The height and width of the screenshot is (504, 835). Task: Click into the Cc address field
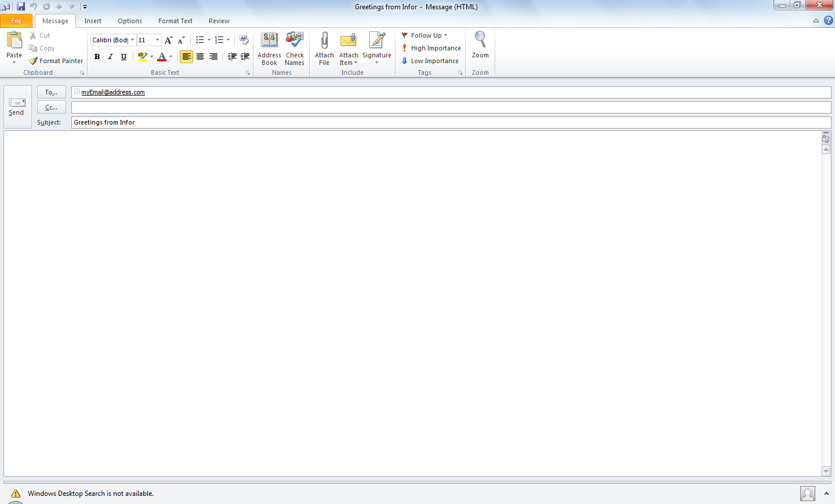[x=451, y=107]
